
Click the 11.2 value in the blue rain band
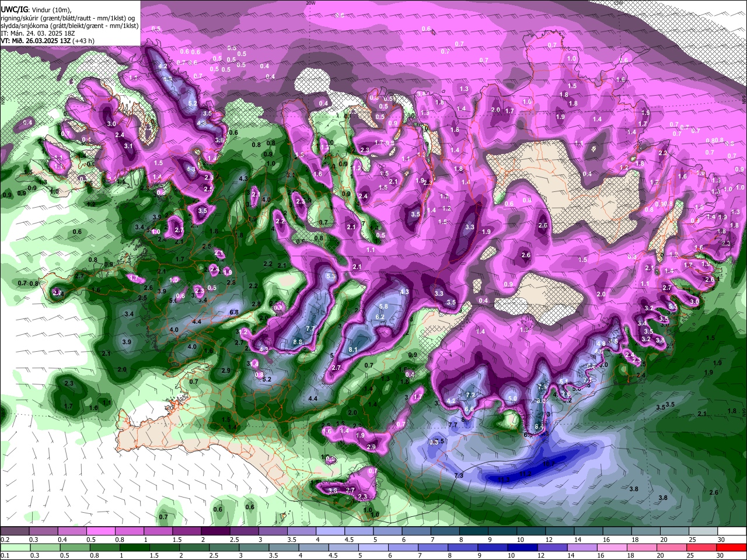coord(526,473)
